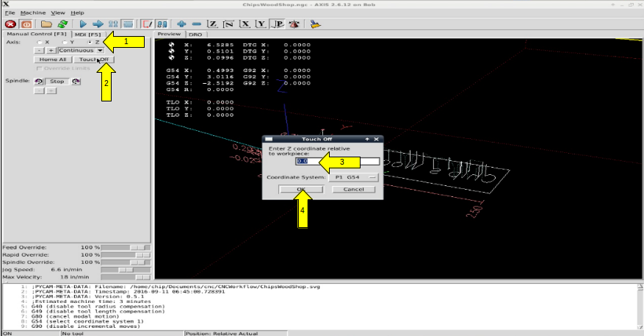Adjust the Rapid Override slider

(x=126, y=255)
